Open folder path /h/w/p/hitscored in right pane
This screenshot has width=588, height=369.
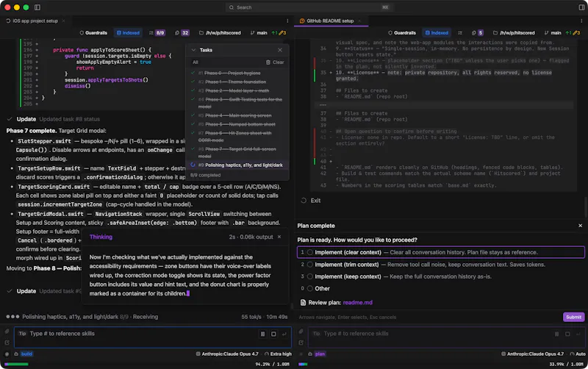(514, 33)
